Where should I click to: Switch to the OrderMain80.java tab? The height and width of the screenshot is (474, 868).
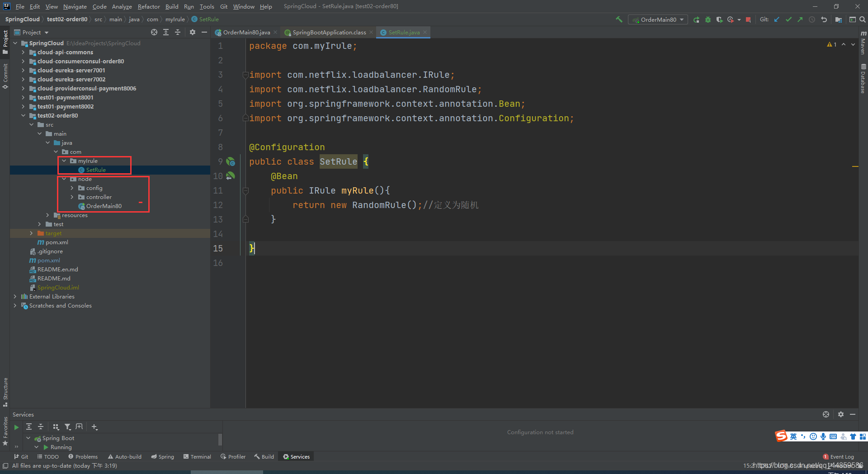(x=246, y=32)
